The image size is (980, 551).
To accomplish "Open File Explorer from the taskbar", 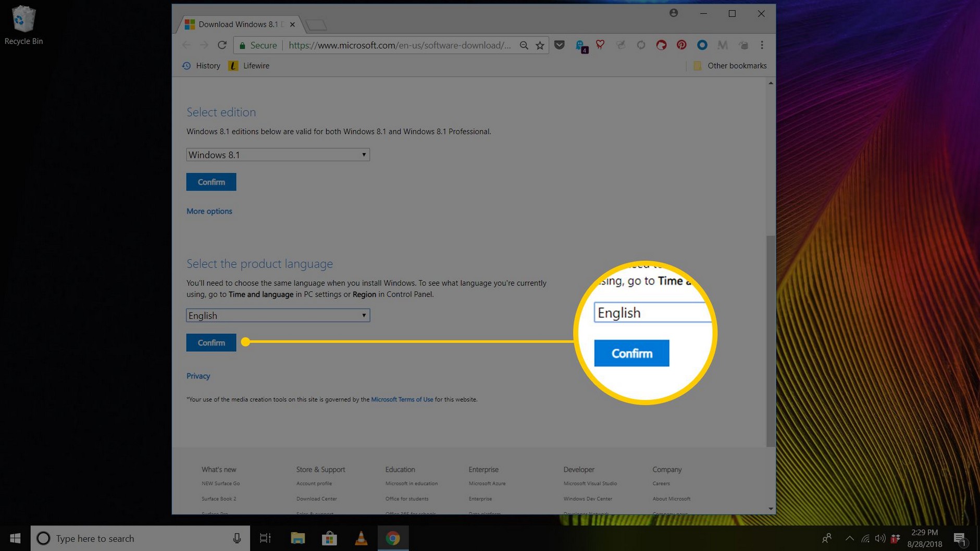I will point(297,538).
